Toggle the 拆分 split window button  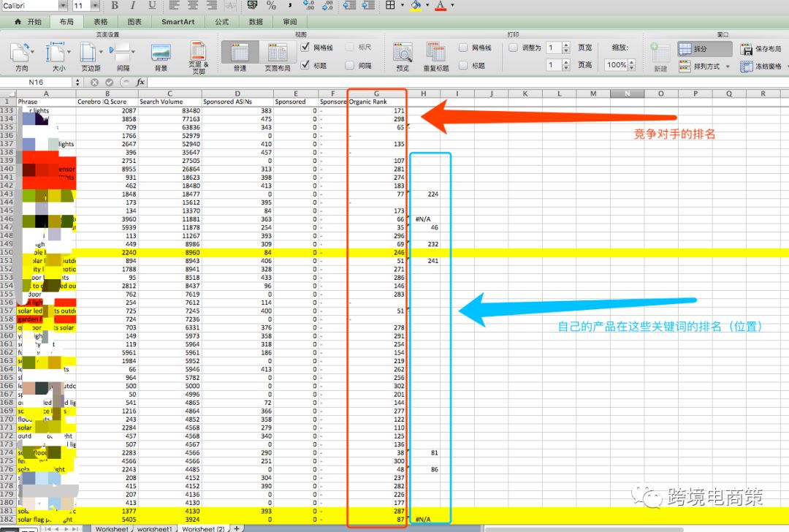(x=704, y=49)
